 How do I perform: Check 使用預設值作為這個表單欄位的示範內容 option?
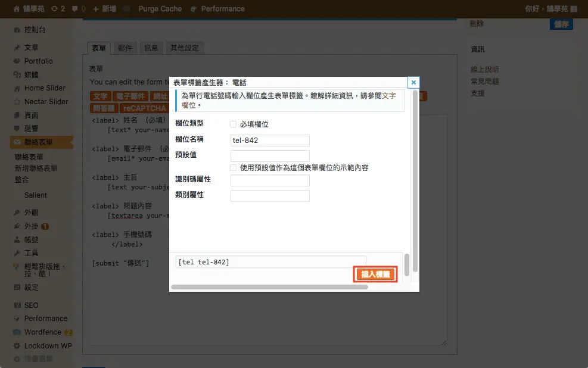pyautogui.click(x=234, y=167)
